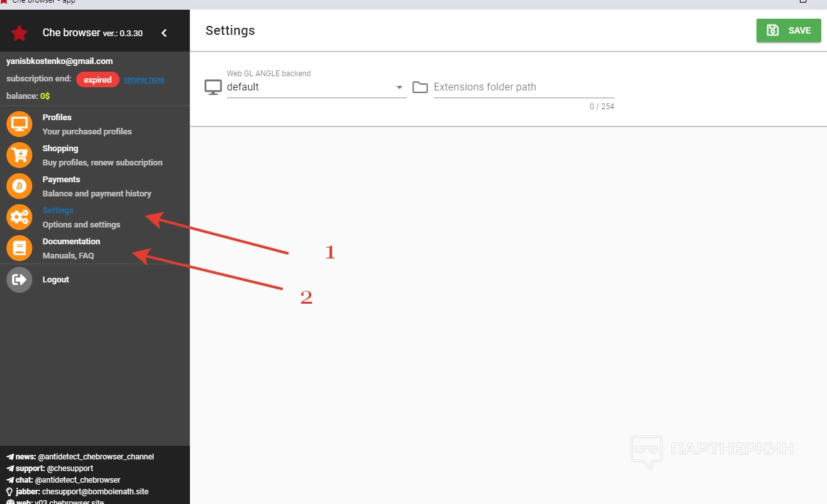Focus the Extensions folder path field

click(523, 87)
